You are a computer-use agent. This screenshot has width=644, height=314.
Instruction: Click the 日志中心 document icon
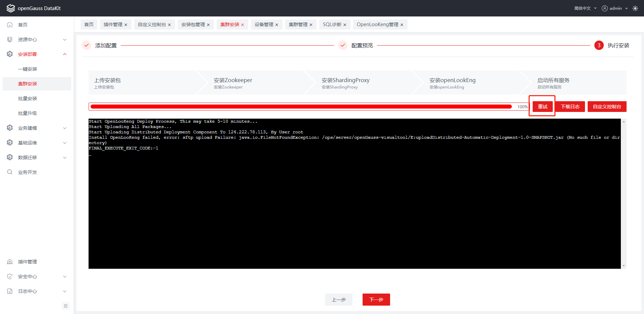pyautogui.click(x=10, y=291)
